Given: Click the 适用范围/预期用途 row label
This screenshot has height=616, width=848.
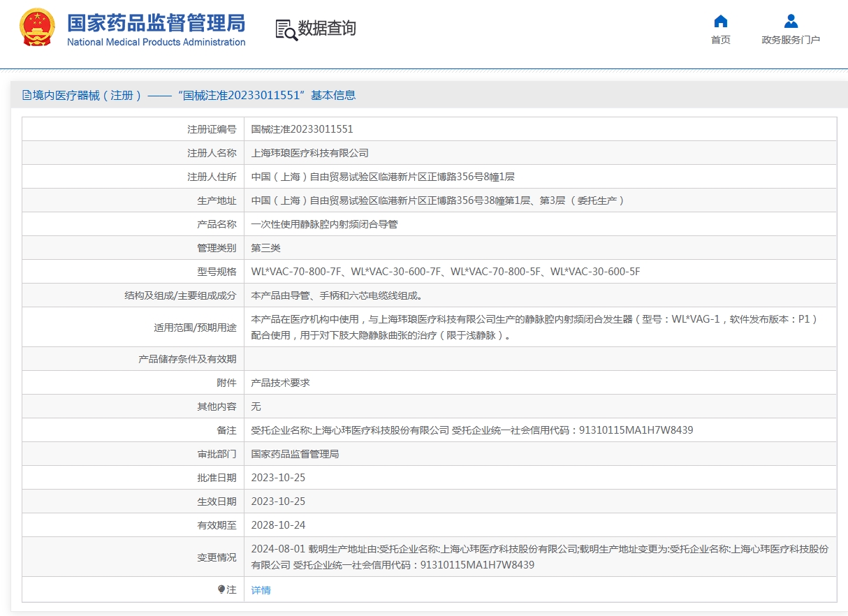Looking at the screenshot, I should pyautogui.click(x=195, y=327).
